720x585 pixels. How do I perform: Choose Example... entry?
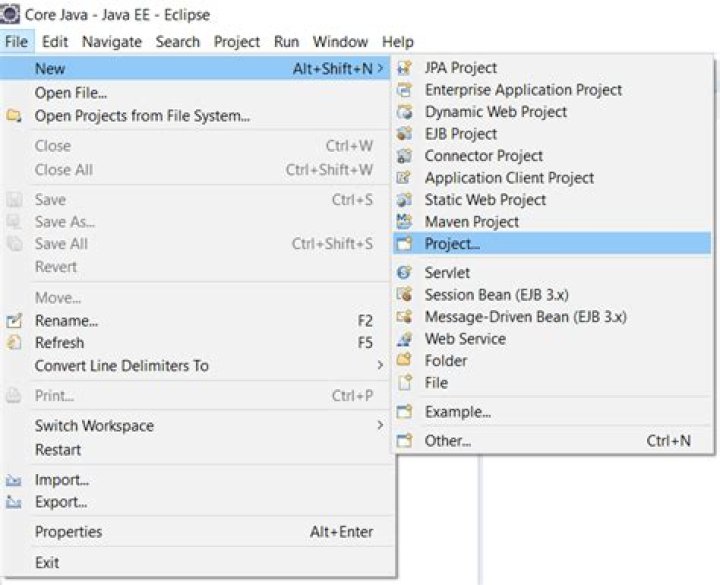(x=552, y=412)
